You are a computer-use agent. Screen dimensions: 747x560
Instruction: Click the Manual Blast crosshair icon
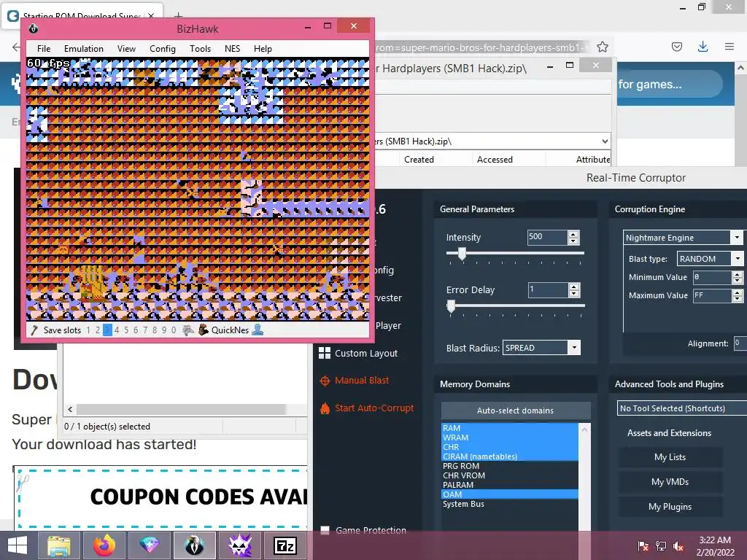pyautogui.click(x=325, y=381)
